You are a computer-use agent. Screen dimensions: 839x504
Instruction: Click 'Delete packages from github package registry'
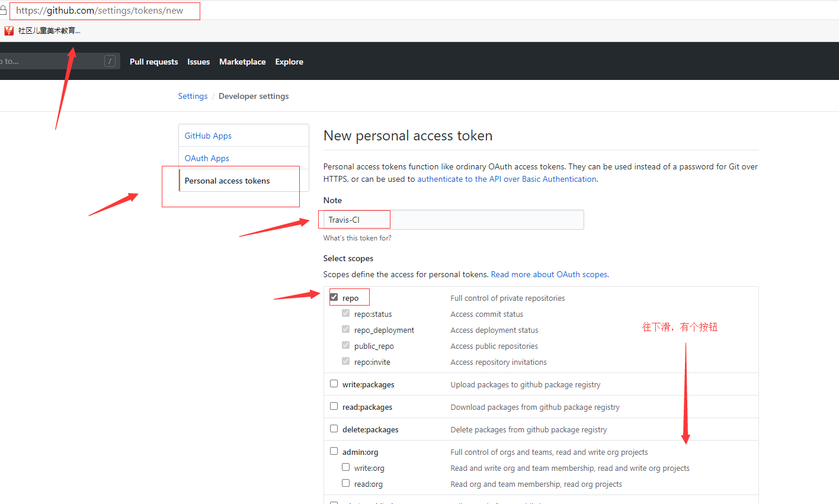[x=529, y=429]
